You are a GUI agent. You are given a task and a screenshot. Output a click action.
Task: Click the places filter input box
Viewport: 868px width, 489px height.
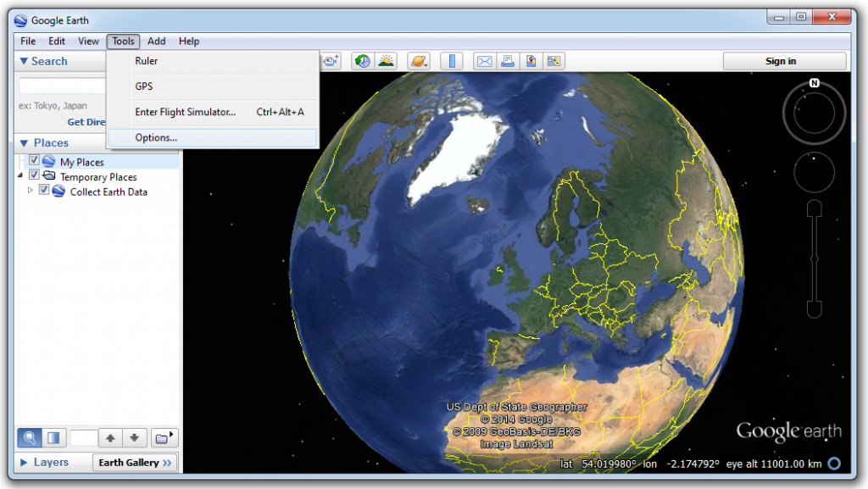click(84, 438)
